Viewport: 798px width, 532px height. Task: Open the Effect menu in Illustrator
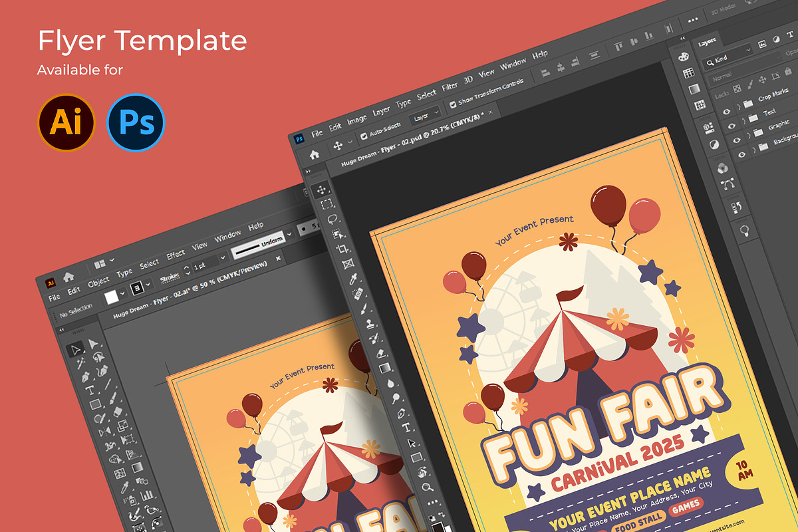click(176, 255)
